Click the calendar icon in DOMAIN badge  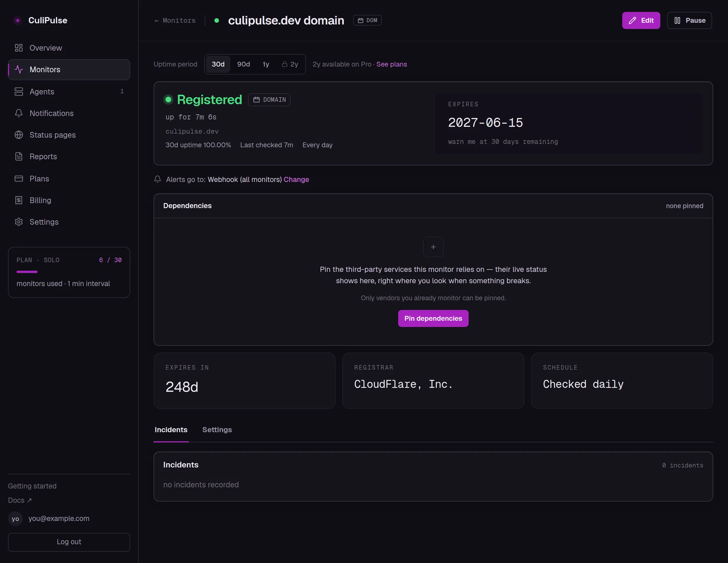[256, 100]
